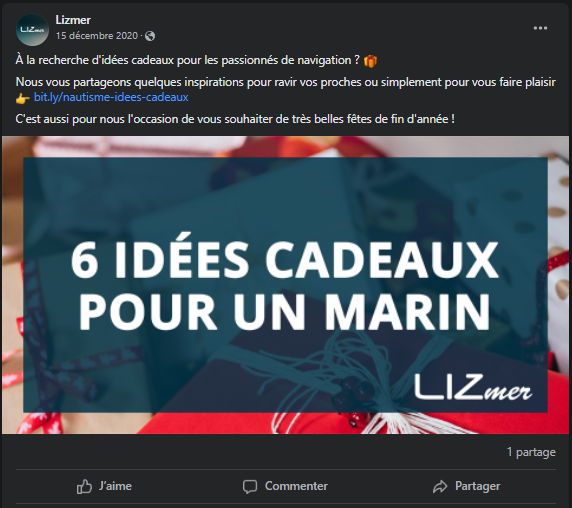The width and height of the screenshot is (572, 508).
Task: Click the gift emoji in post text
Action: pyautogui.click(x=370, y=61)
